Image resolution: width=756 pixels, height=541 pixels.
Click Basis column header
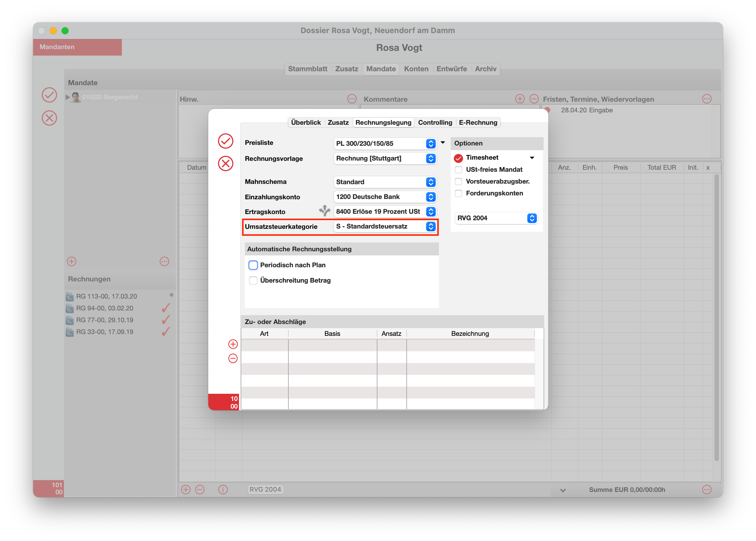coord(332,333)
